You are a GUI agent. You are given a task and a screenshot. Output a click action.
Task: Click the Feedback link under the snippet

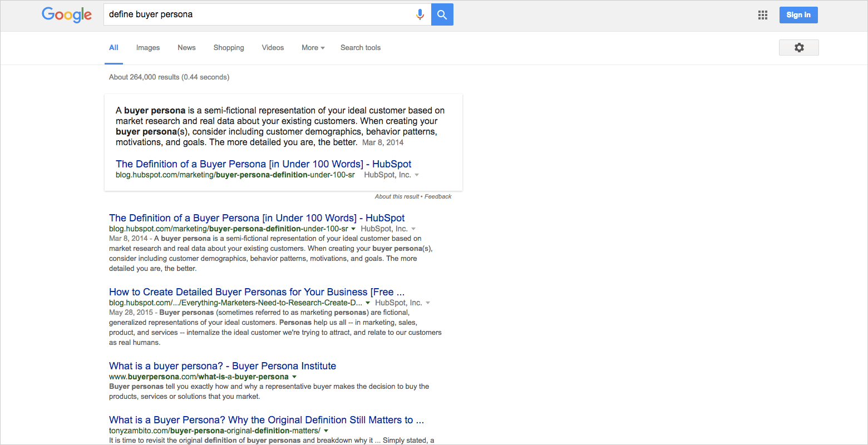coord(438,196)
